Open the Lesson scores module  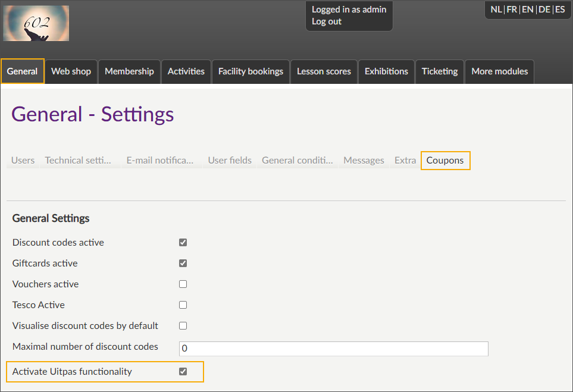(x=324, y=71)
